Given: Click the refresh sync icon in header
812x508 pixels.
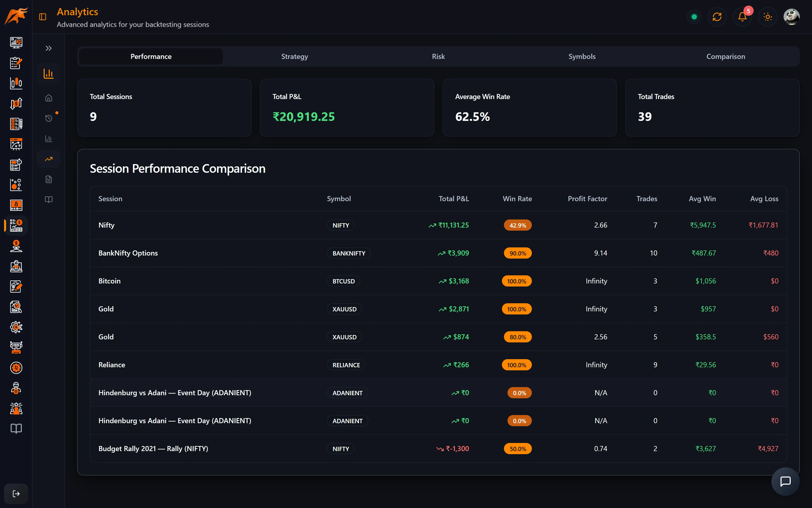Looking at the screenshot, I should click(x=717, y=17).
